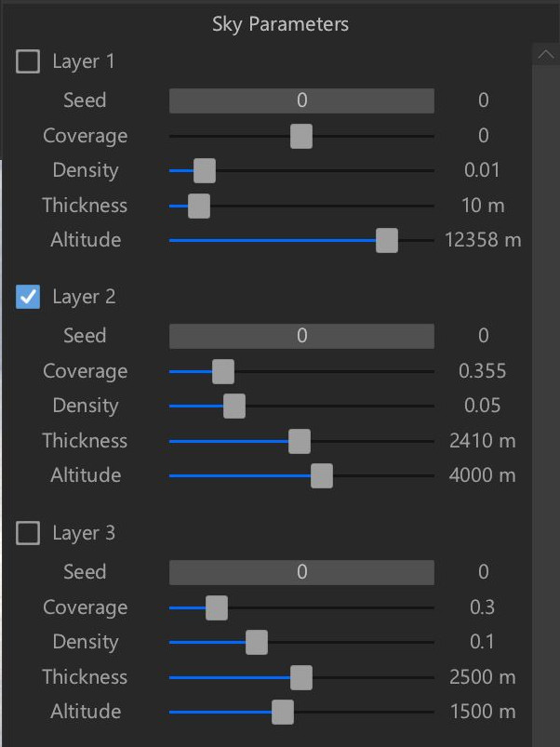Click Layer 3 Thickness slider handle
The width and height of the screenshot is (560, 747).
301,677
